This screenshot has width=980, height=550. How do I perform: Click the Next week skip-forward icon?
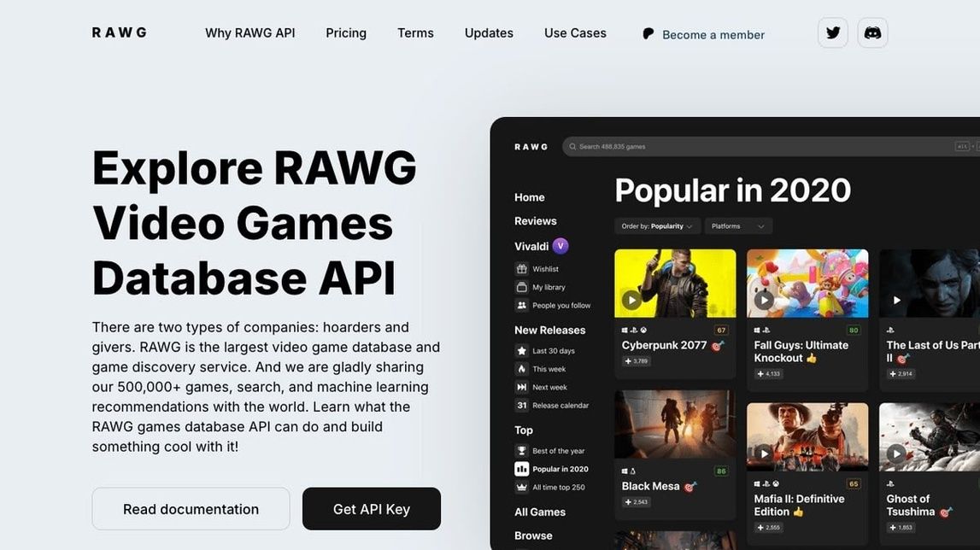point(521,387)
